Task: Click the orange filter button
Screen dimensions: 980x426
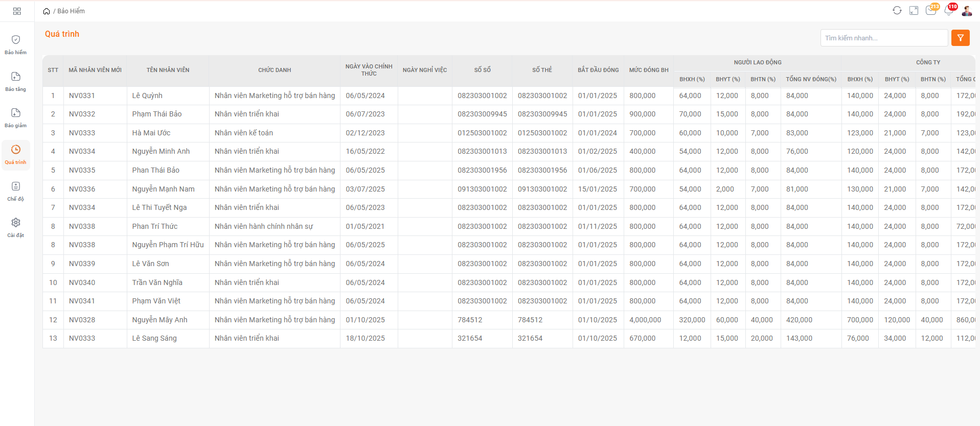Action: 960,38
